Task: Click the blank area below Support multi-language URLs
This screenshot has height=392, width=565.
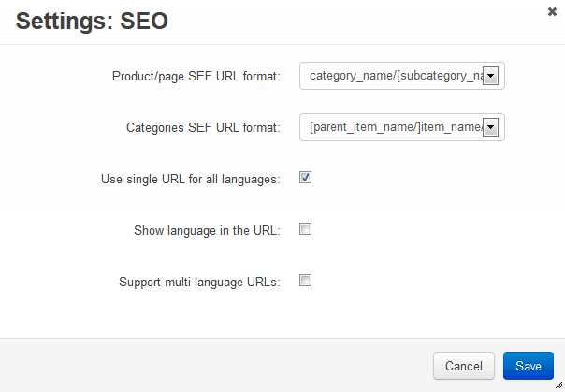Action: (282, 313)
